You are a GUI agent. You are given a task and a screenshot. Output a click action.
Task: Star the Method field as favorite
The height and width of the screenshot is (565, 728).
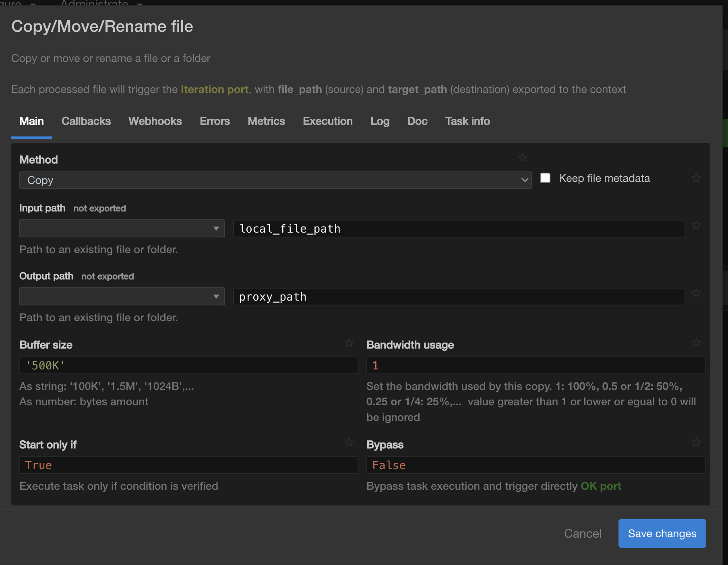point(523,158)
